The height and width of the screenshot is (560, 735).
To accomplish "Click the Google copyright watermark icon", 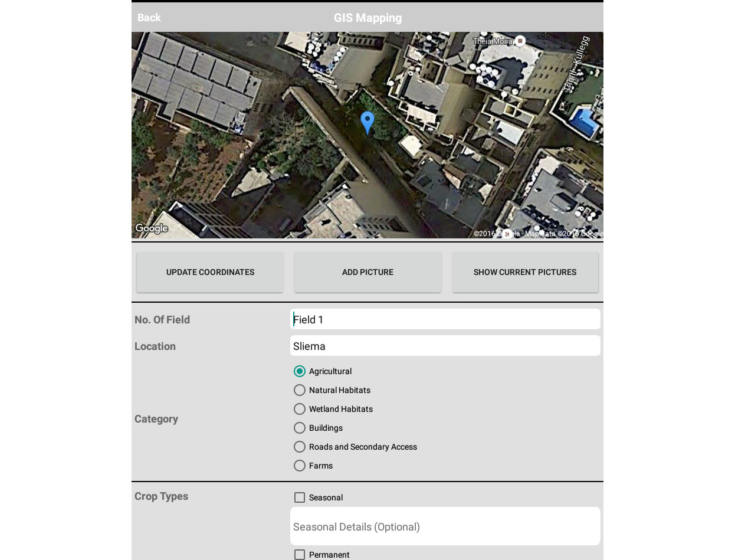I will click(508, 234).
